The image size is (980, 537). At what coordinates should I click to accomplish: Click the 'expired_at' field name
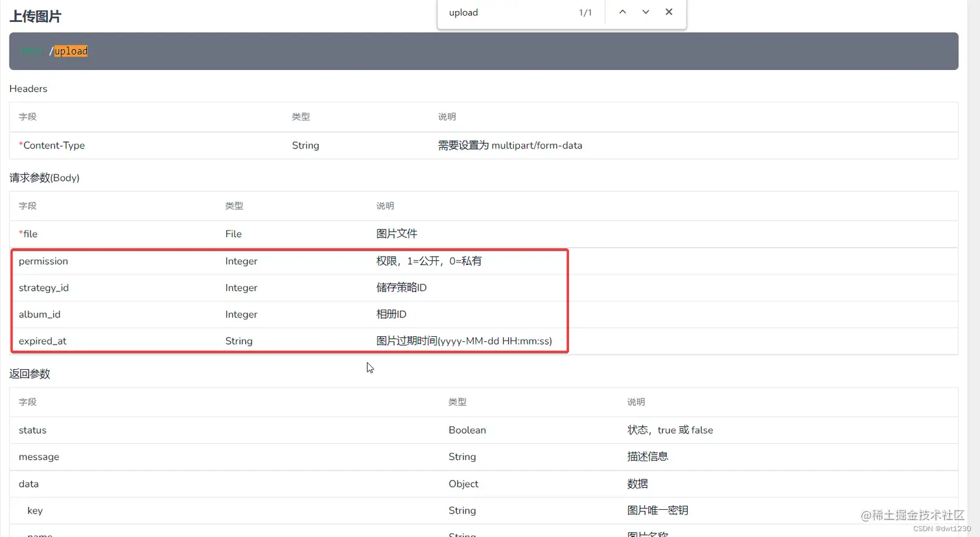tap(42, 341)
